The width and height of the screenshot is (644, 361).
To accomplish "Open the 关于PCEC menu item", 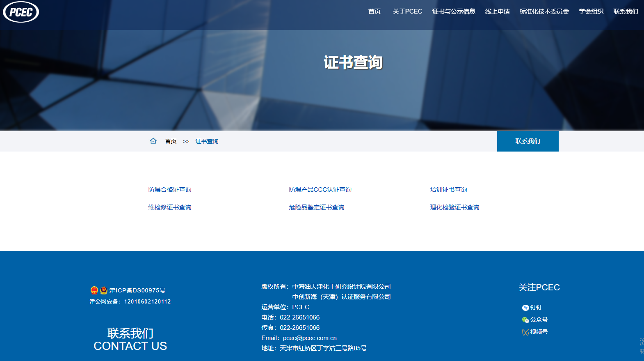I will 407,11.
